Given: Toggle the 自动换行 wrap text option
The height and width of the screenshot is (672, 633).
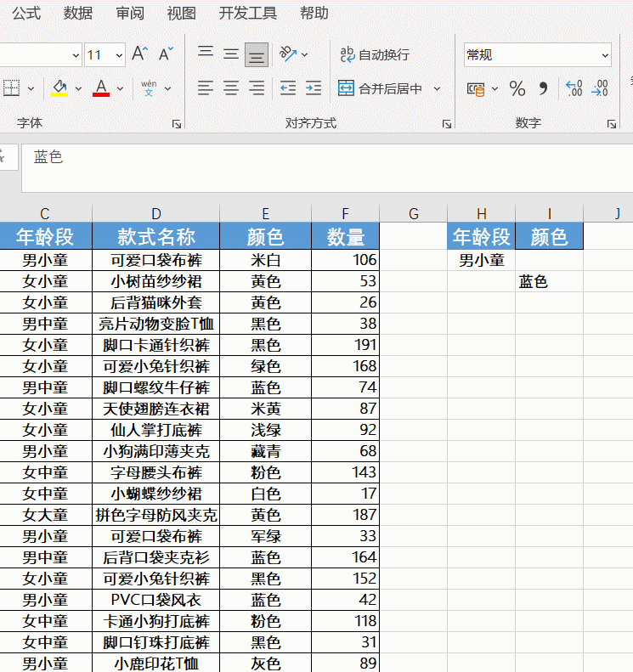Looking at the screenshot, I should pyautogui.click(x=375, y=54).
